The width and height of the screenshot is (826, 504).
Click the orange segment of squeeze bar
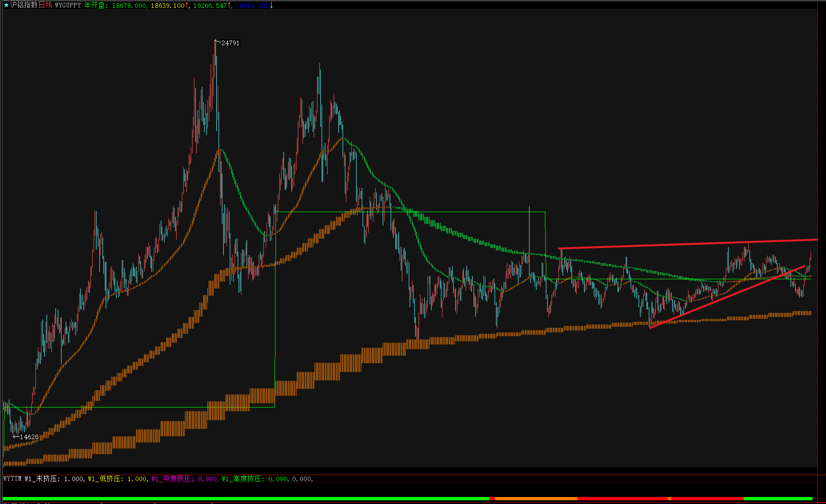coord(535,498)
